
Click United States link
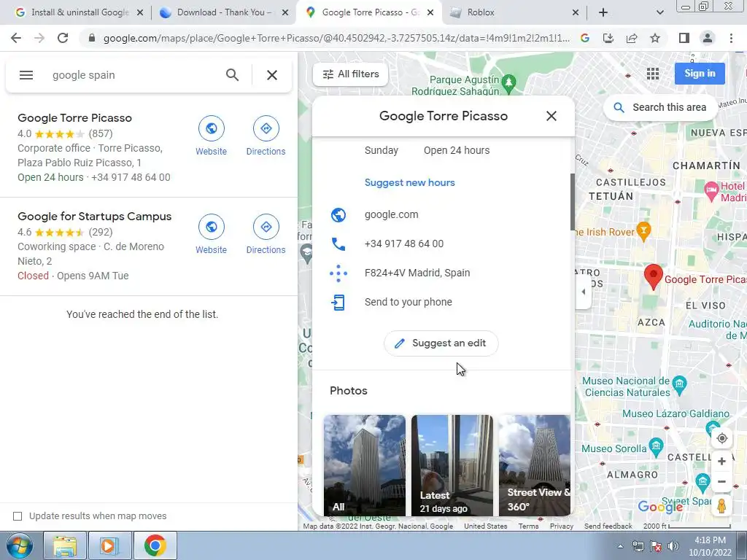[485, 526]
